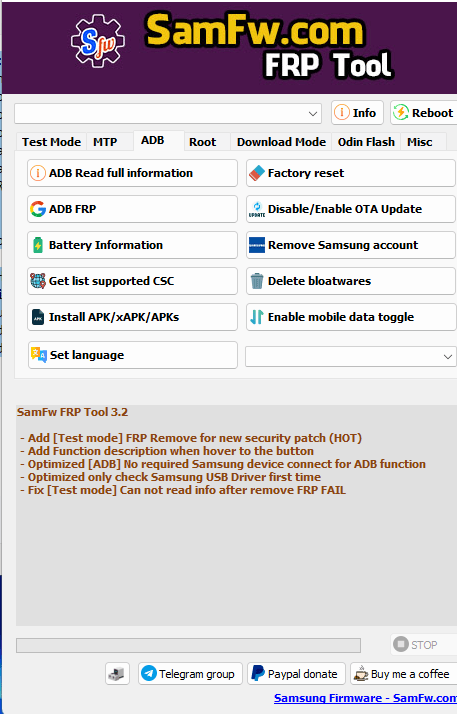
Task: Switch to Download Mode tab
Action: pyautogui.click(x=281, y=142)
